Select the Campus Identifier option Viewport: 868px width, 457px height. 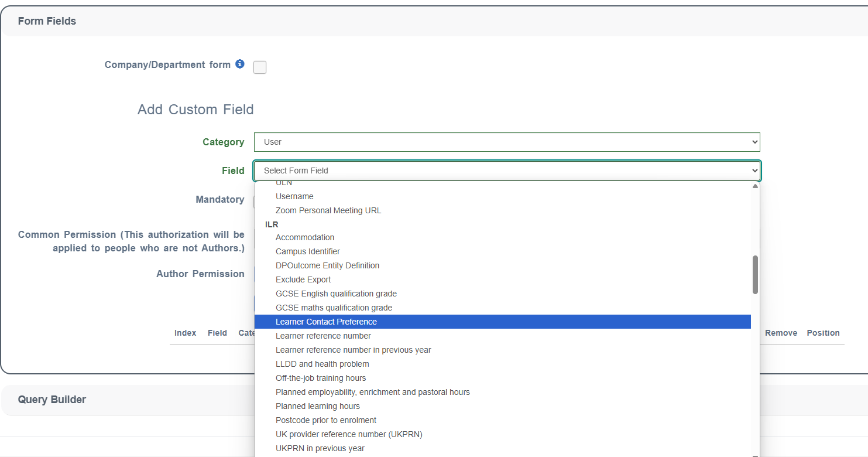[503, 251]
